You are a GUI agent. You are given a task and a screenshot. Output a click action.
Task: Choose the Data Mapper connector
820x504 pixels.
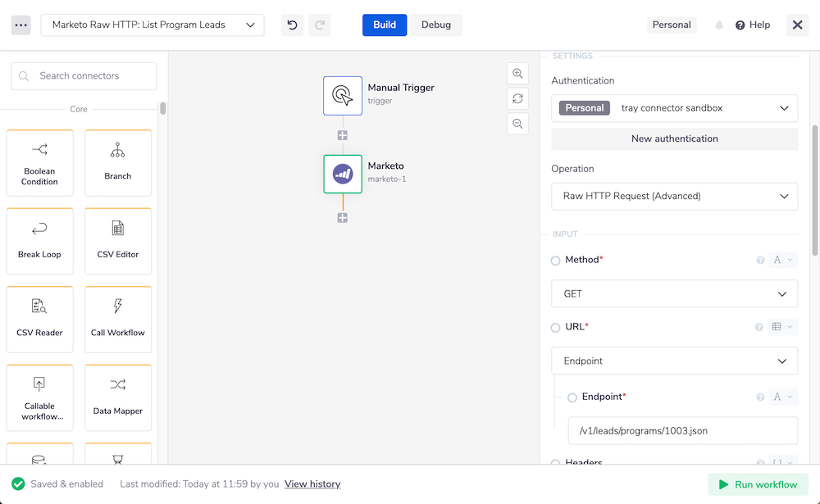(x=118, y=398)
